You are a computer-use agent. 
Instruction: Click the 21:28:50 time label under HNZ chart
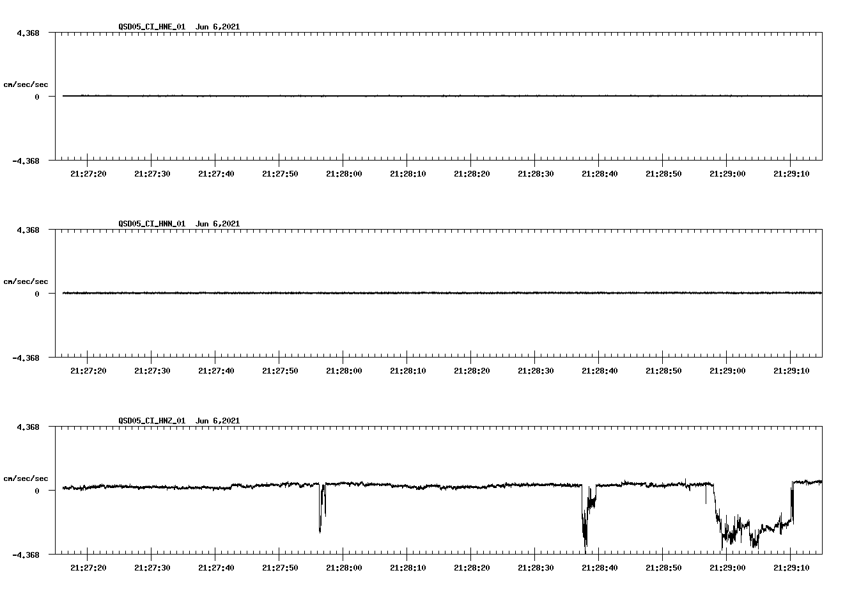click(663, 568)
